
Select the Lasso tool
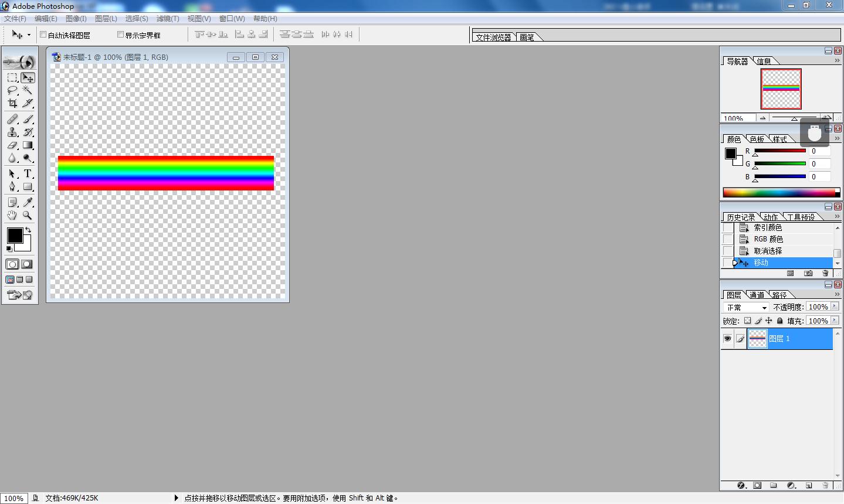coord(12,90)
